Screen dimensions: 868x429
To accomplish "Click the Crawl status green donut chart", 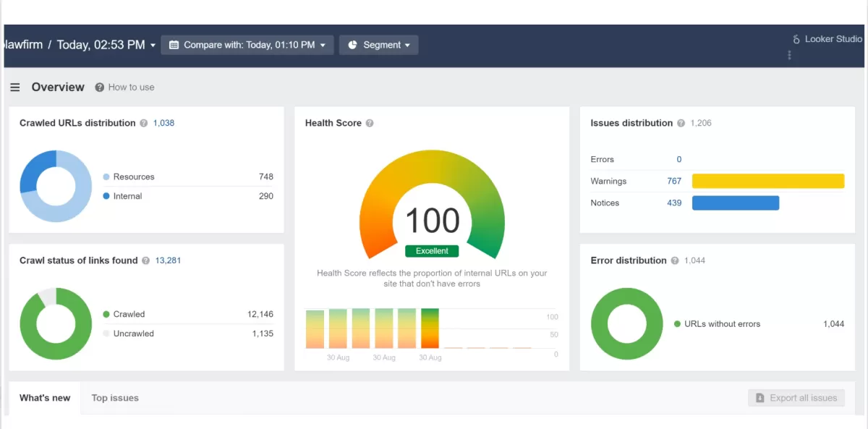I will pyautogui.click(x=56, y=323).
